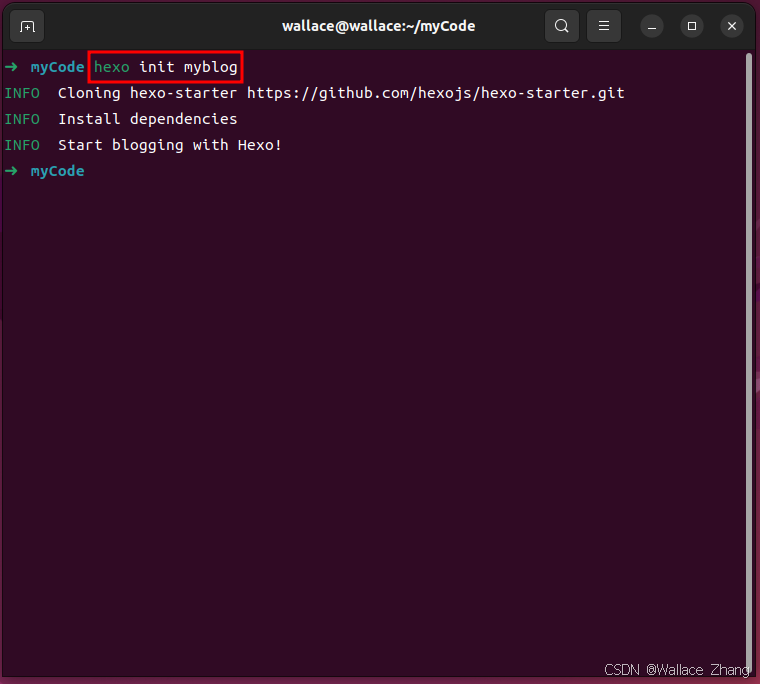The image size is (760, 684).
Task: Click the terminal vertical scrollbar
Action: [x=749, y=364]
